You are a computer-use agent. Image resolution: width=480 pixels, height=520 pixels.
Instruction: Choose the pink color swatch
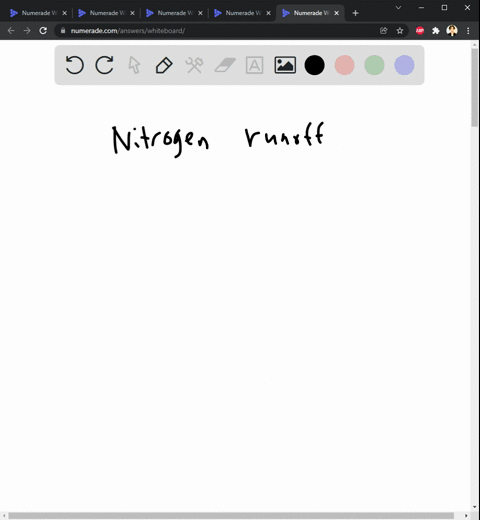point(344,65)
